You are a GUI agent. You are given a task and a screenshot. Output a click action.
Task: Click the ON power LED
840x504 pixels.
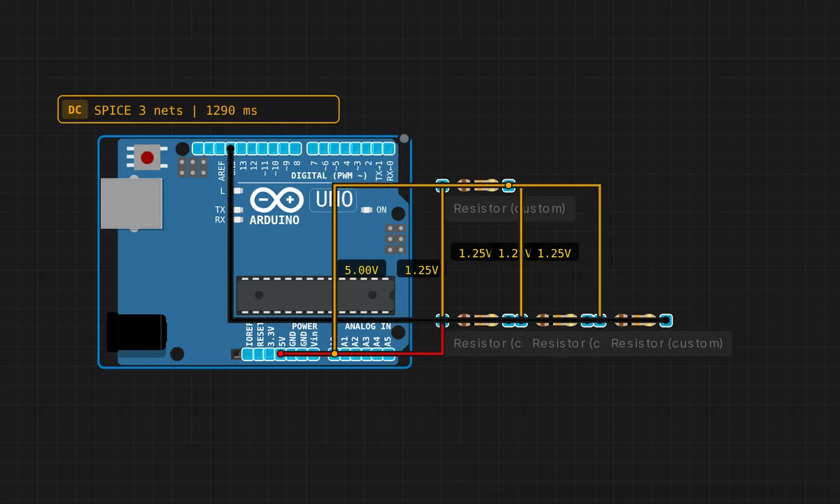pyautogui.click(x=367, y=209)
